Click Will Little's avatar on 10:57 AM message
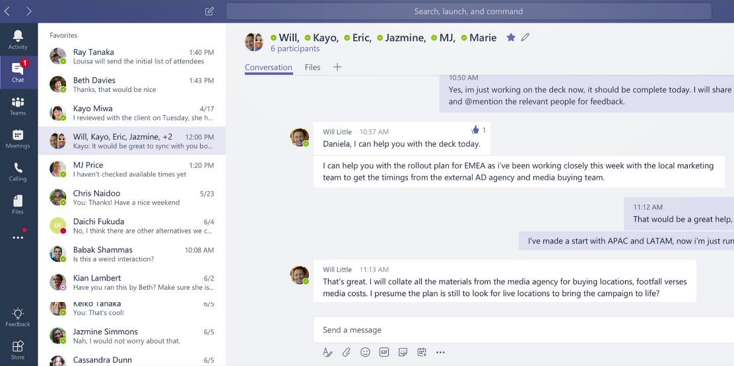The width and height of the screenshot is (734, 366). tap(299, 138)
